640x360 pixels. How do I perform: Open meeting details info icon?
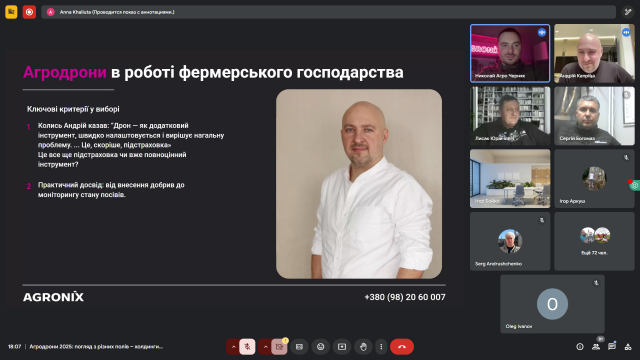tap(580, 347)
